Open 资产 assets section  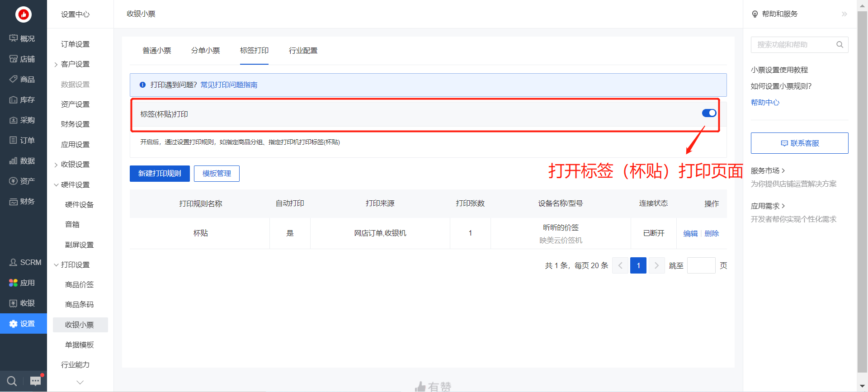point(23,181)
